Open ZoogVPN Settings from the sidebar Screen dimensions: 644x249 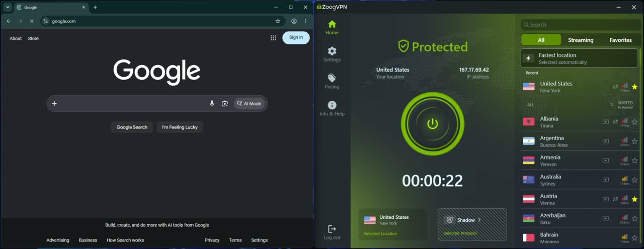point(332,54)
